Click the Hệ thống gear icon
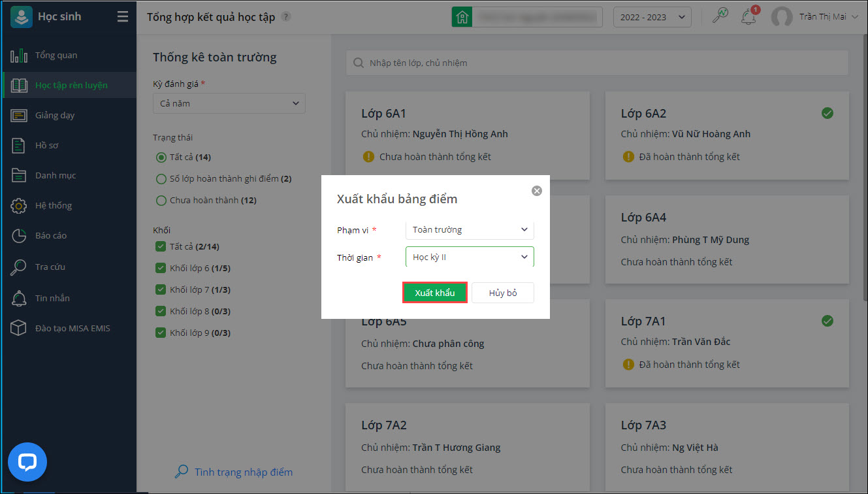The height and width of the screenshot is (494, 868). point(19,206)
